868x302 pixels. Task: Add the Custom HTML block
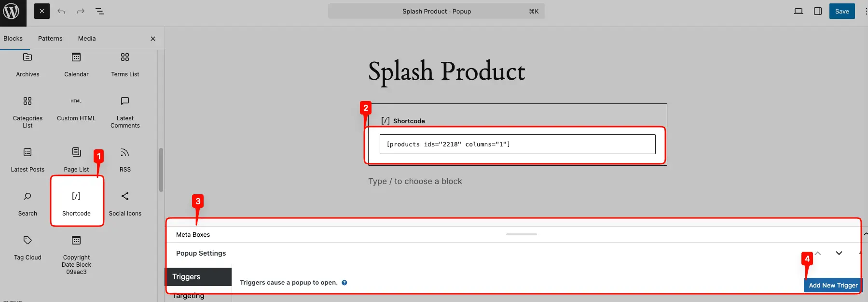[76, 108]
